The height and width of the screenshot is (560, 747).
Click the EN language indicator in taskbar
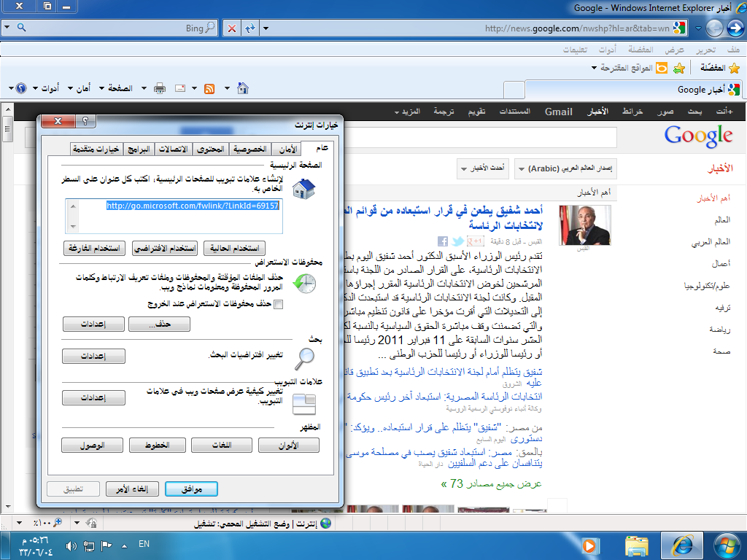pyautogui.click(x=144, y=544)
